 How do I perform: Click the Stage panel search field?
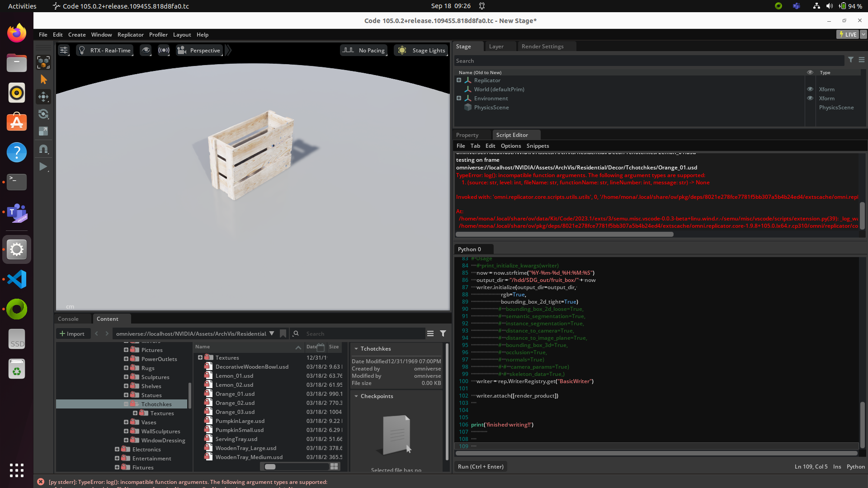(649, 61)
